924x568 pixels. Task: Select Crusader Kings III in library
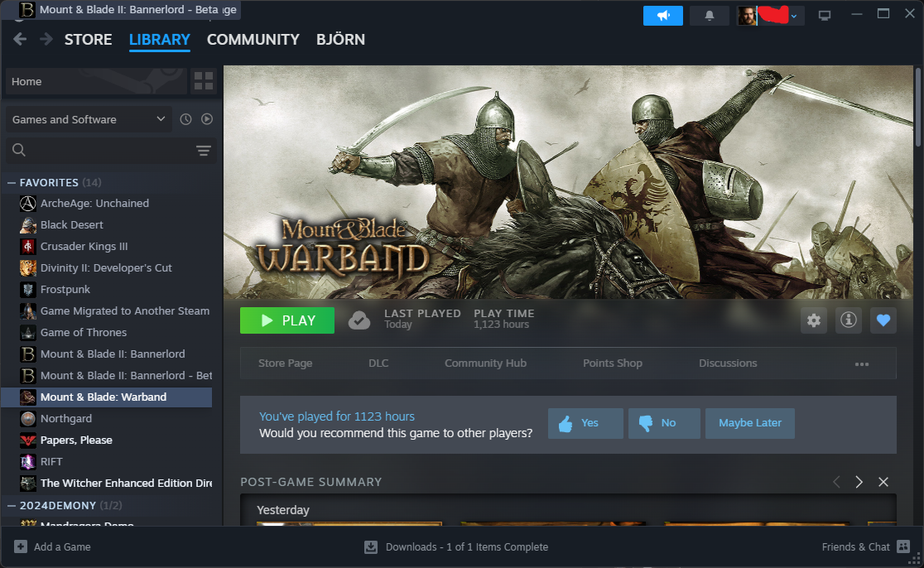pyautogui.click(x=84, y=247)
